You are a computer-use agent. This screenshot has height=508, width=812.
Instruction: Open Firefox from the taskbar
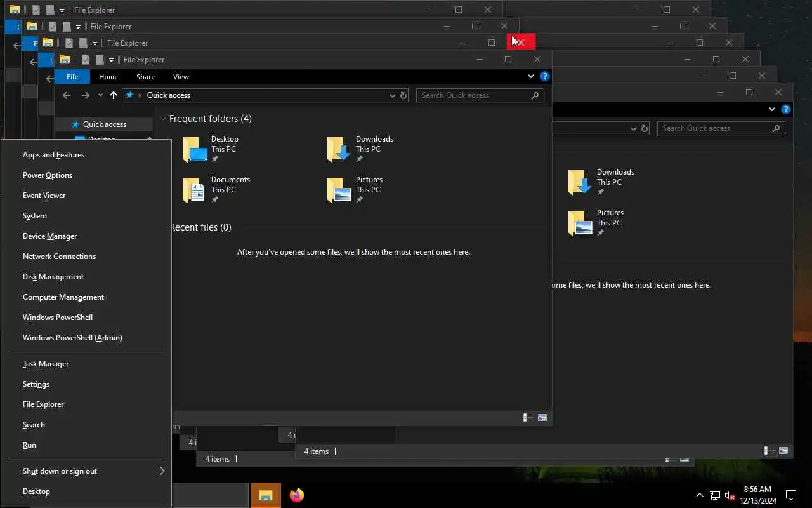(x=296, y=495)
